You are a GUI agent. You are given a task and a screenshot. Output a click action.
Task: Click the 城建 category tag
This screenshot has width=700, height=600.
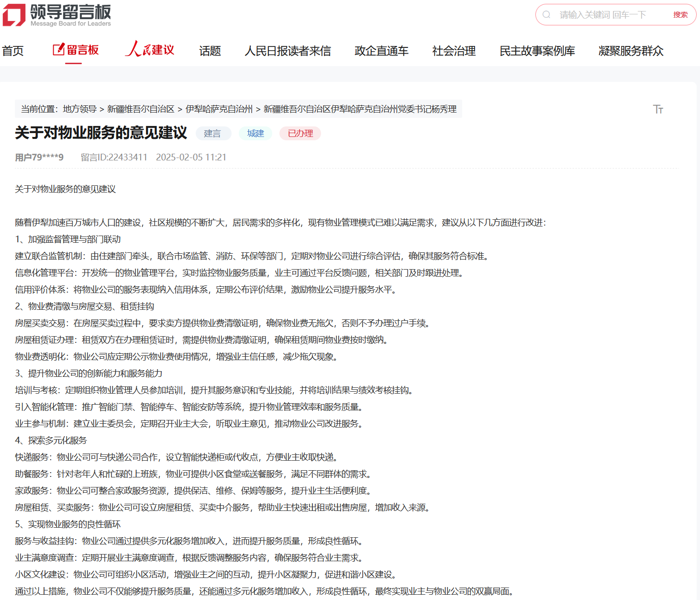pyautogui.click(x=256, y=134)
